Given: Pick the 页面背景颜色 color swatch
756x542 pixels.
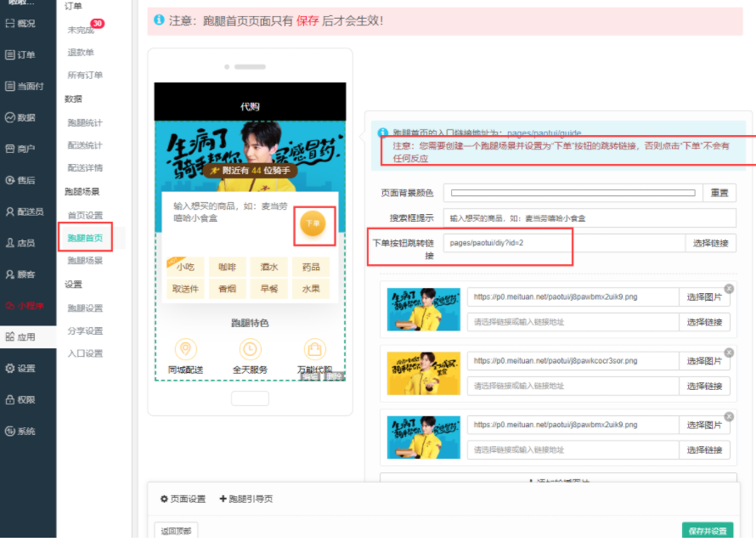Looking at the screenshot, I should click(x=573, y=193).
